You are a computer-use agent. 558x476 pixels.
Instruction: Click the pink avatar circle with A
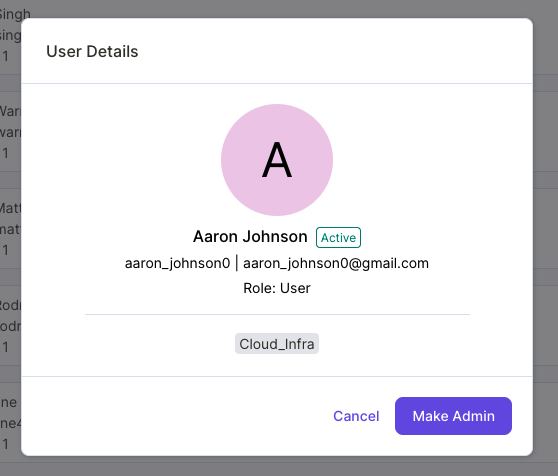[x=277, y=160]
